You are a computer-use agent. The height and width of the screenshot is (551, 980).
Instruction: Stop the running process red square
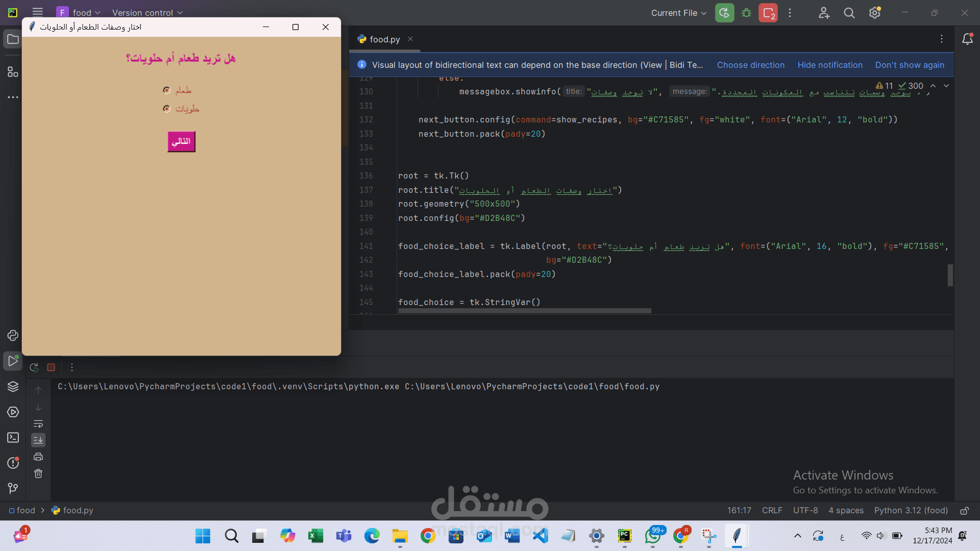click(51, 367)
